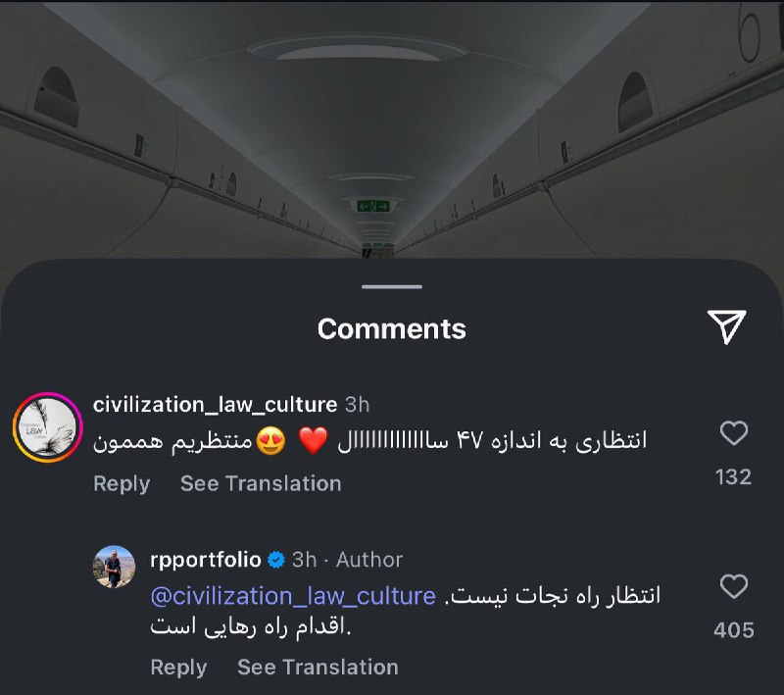This screenshot has width=784, height=695.
Task: Tap the @civilization_law_culture mention
Action: click(x=293, y=596)
